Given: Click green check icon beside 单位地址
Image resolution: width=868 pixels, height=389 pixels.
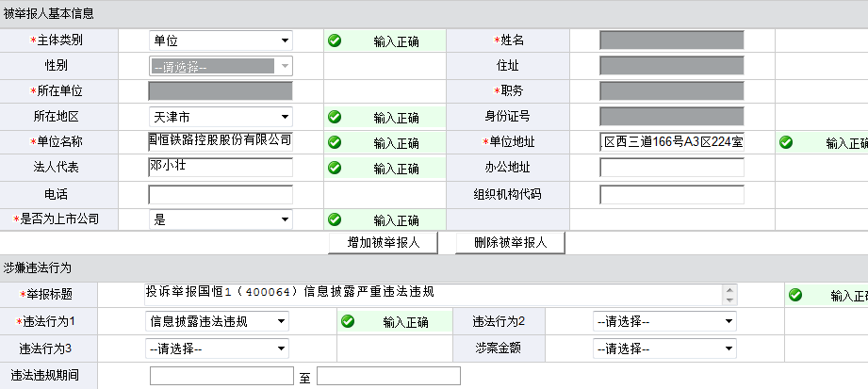Looking at the screenshot, I should pyautogui.click(x=786, y=142).
